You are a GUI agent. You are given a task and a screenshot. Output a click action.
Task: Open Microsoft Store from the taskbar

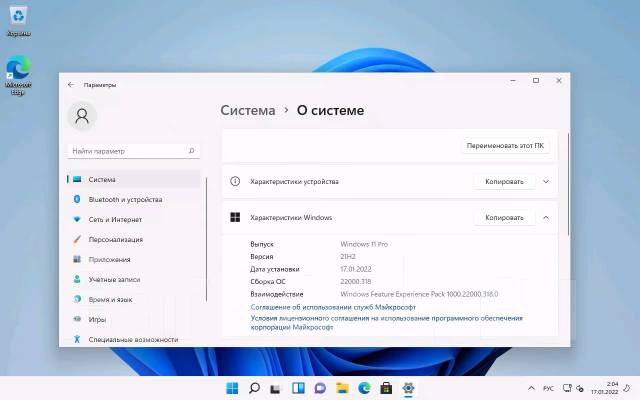[x=386, y=388]
